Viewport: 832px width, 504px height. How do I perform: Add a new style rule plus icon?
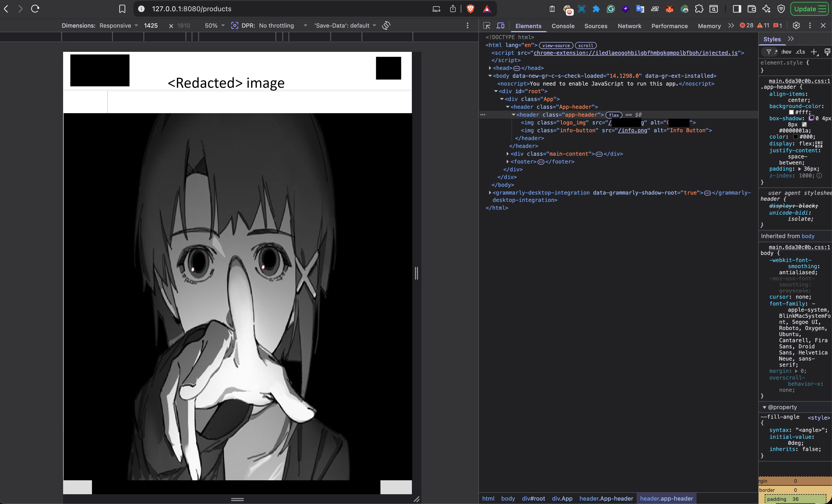click(x=814, y=52)
